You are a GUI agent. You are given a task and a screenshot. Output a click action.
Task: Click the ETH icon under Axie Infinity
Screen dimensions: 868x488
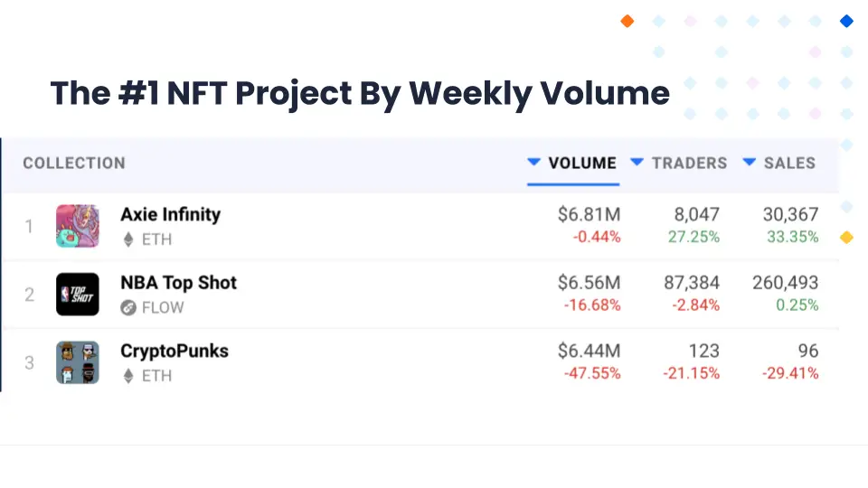point(128,239)
